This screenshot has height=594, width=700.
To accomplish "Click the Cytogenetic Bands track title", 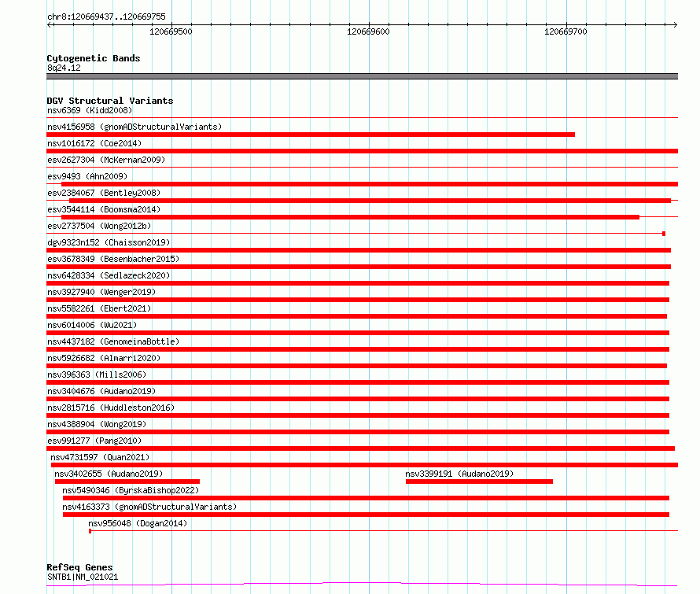I will (94, 58).
